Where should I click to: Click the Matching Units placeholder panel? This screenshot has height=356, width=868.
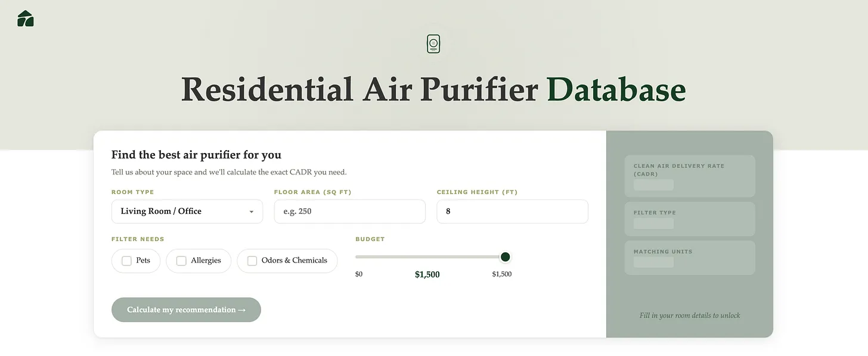click(x=689, y=257)
